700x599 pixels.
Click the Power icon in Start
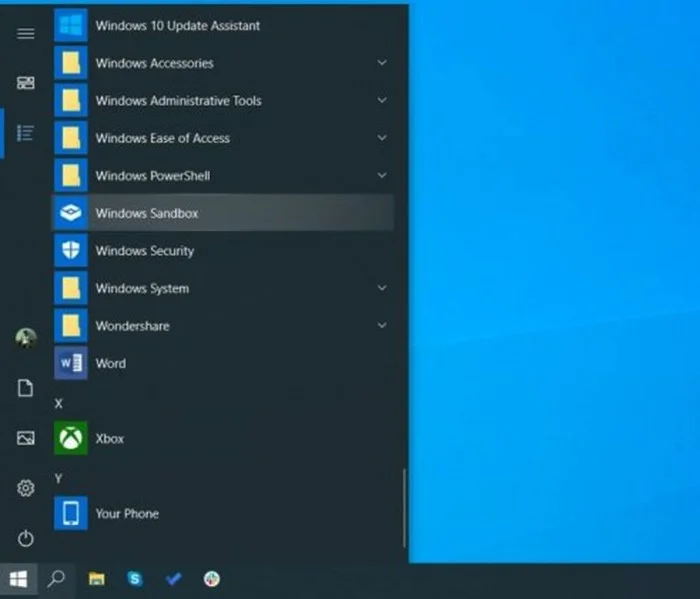point(25,538)
